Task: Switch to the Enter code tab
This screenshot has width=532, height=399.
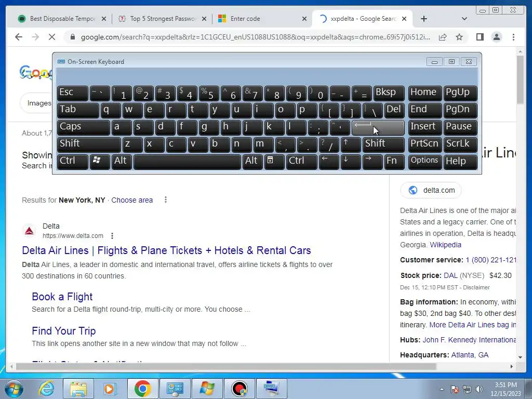Action: pos(262,19)
